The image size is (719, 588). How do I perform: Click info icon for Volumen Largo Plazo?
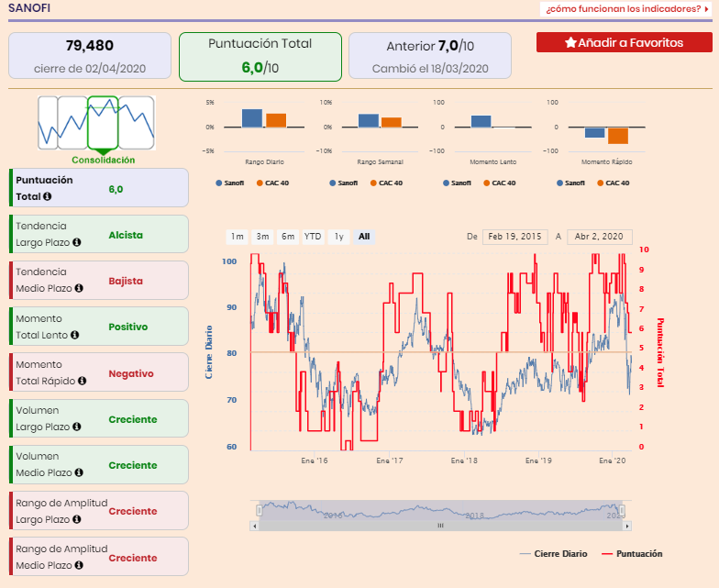77,427
